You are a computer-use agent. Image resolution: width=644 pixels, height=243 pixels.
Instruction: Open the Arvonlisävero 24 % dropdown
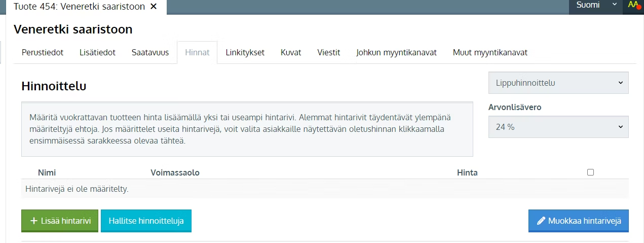pos(558,127)
